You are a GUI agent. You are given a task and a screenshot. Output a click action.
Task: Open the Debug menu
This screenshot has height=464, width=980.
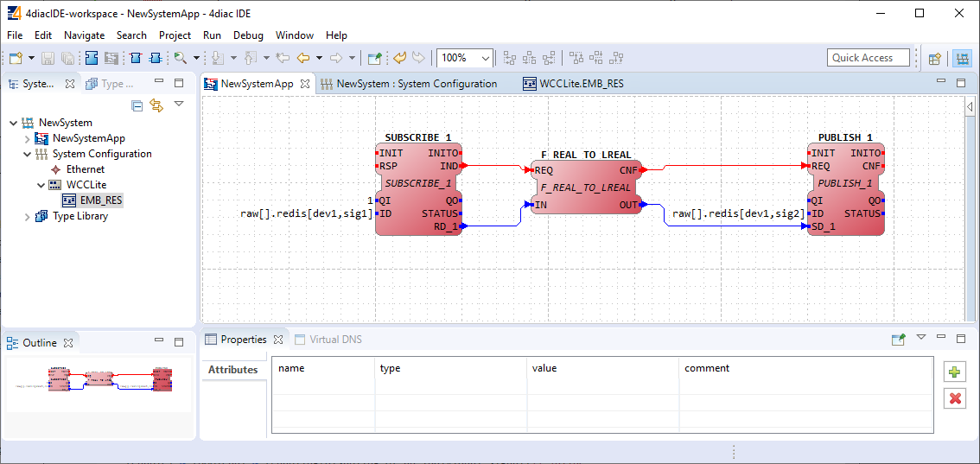pyautogui.click(x=248, y=35)
